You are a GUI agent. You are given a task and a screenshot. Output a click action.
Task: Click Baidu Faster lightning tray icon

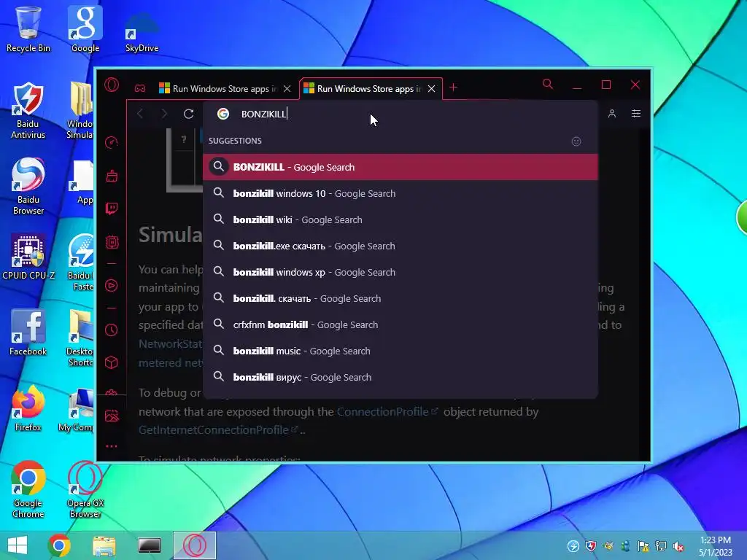coord(573,546)
